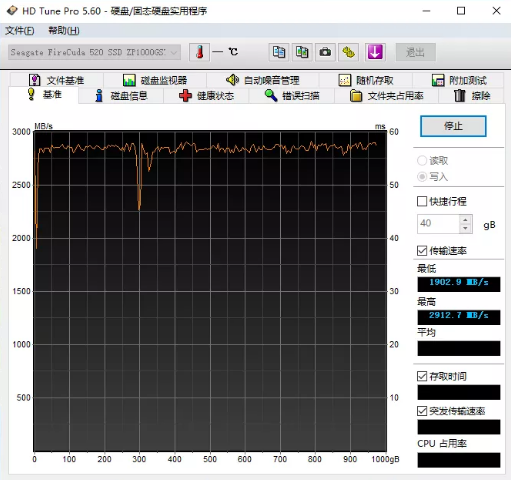The image size is (511, 480).
Task: Switch to the 擦除 trash tab
Action: (472, 96)
